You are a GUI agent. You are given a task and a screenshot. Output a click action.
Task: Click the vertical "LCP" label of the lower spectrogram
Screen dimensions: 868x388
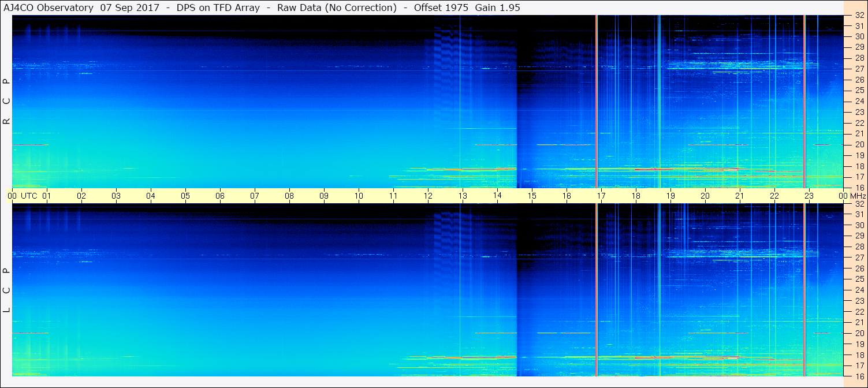tap(6, 290)
